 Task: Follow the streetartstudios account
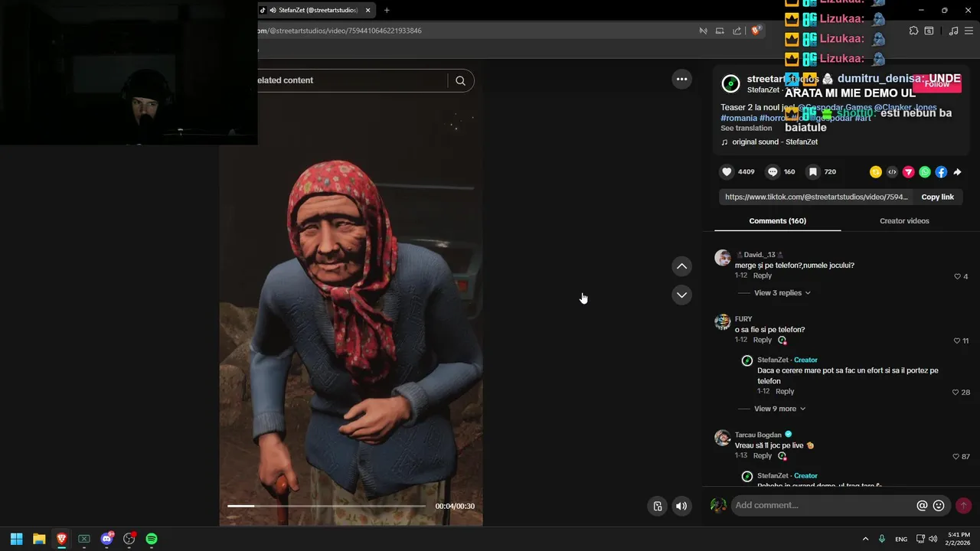coord(937,84)
